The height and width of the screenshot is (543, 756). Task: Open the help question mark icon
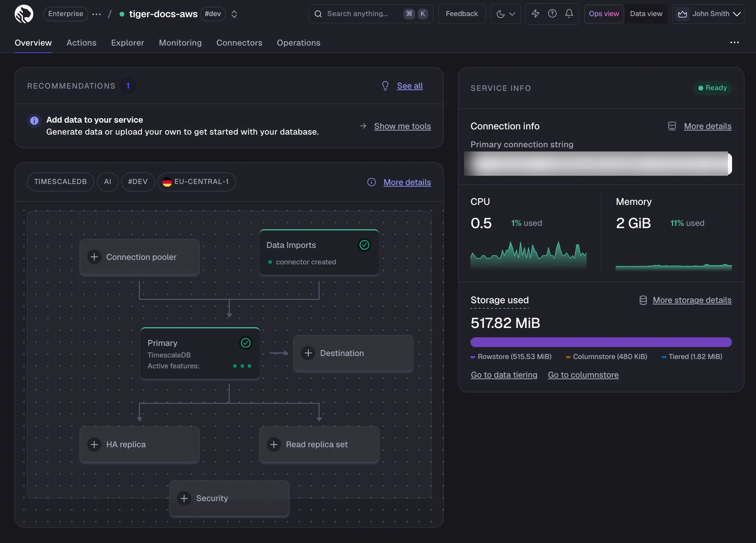pos(552,14)
